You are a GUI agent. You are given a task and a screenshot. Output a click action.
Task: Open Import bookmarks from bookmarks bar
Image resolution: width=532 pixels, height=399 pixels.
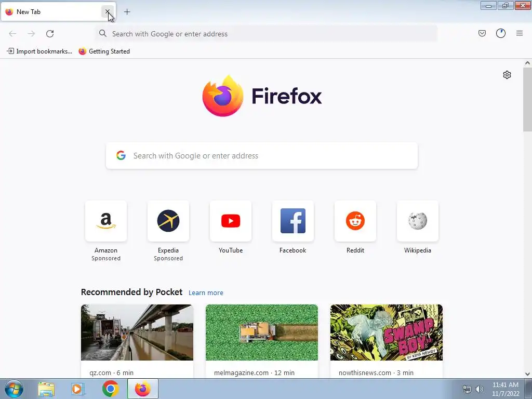click(39, 51)
